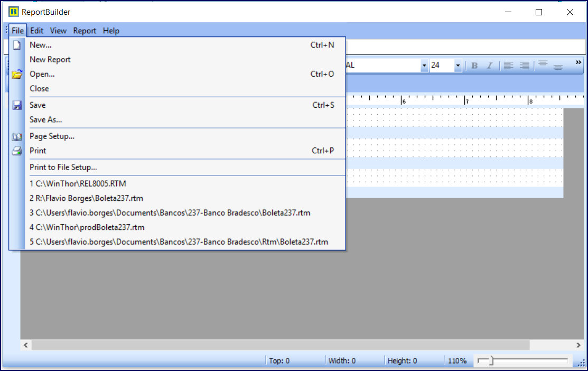Click horizontal scrollbar left arrow
588x371 pixels.
[x=26, y=345]
